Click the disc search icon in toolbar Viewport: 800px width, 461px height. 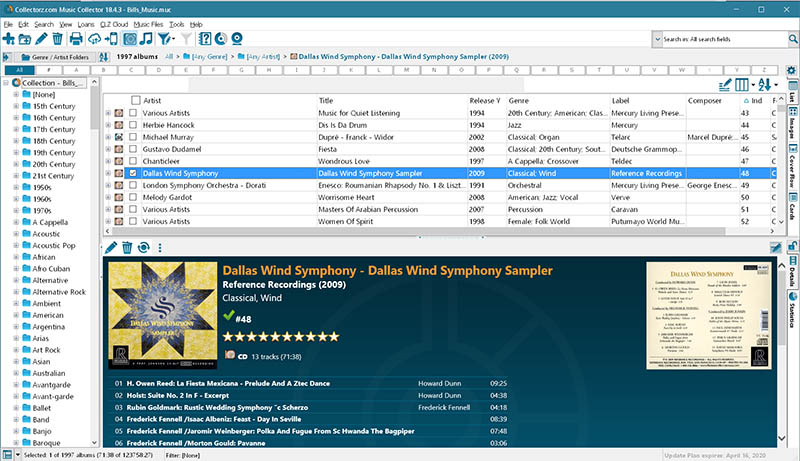220,39
